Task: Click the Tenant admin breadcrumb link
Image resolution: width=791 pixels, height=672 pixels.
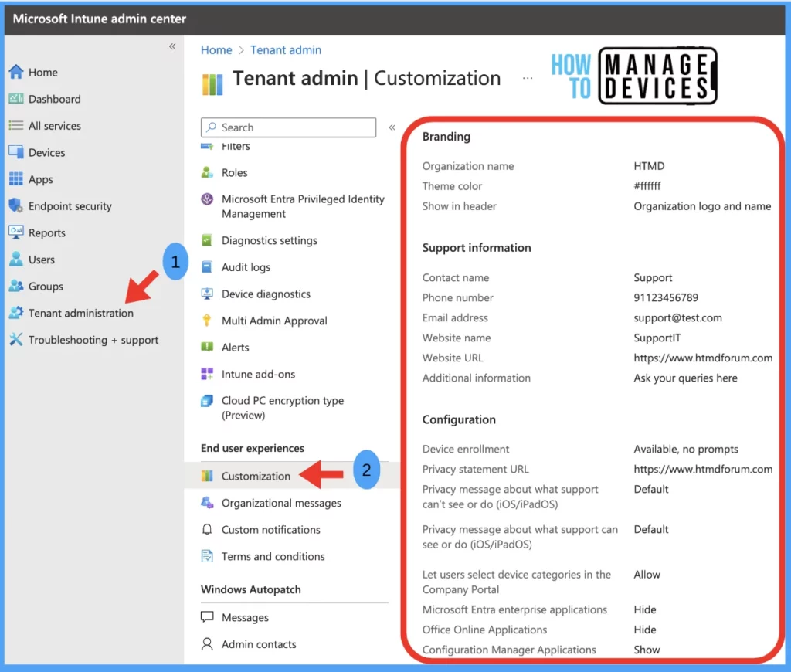Action: [x=286, y=50]
